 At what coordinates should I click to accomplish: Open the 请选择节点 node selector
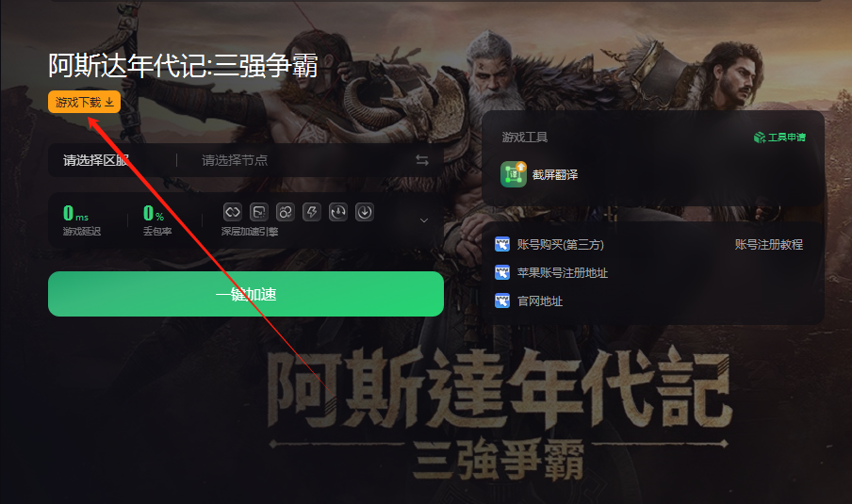235,160
